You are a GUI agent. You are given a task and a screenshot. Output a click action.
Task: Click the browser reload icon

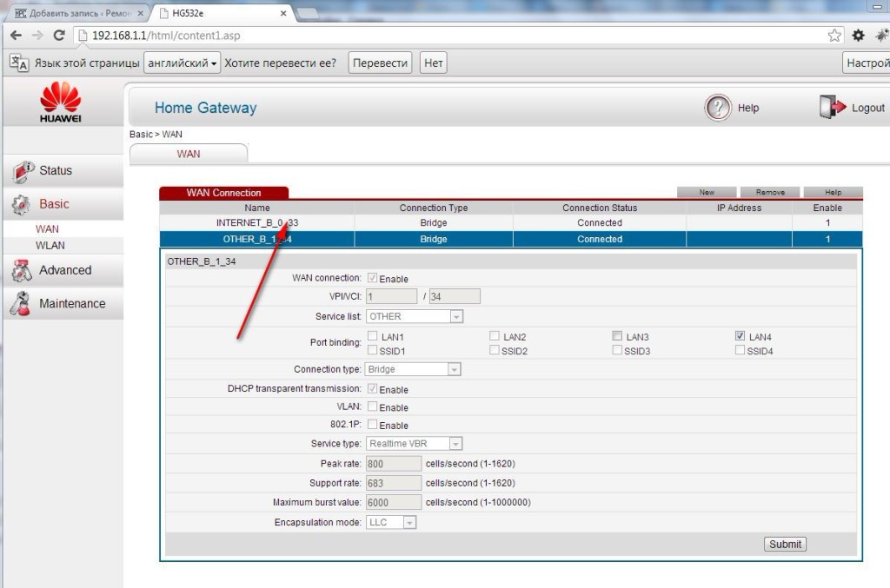(59, 36)
